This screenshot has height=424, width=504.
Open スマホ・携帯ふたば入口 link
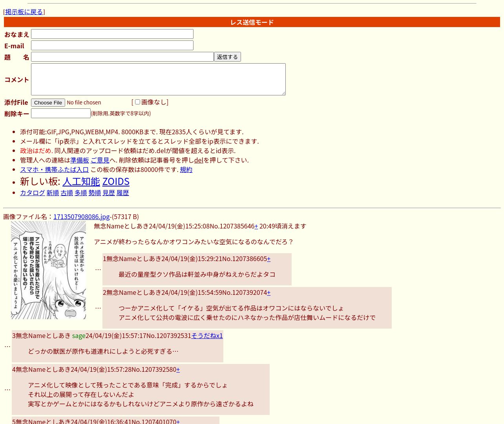click(x=55, y=170)
